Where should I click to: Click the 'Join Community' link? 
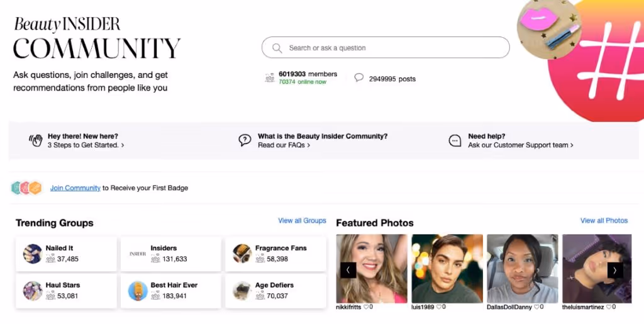pyautogui.click(x=75, y=187)
